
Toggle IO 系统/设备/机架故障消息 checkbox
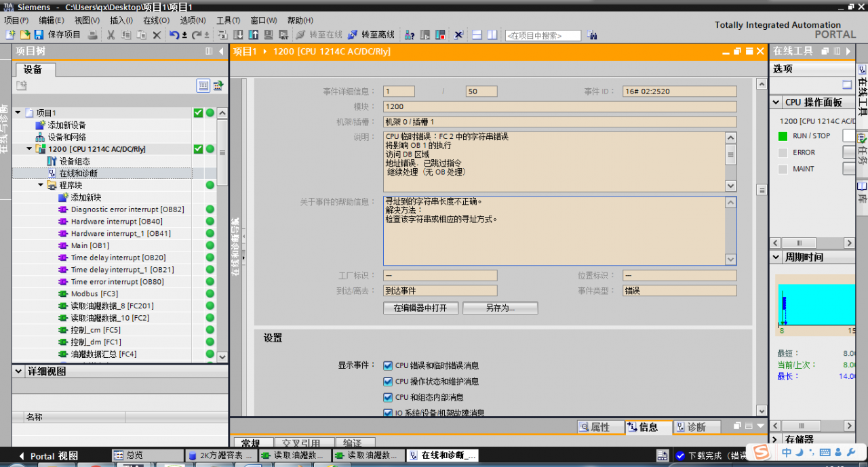pos(388,413)
